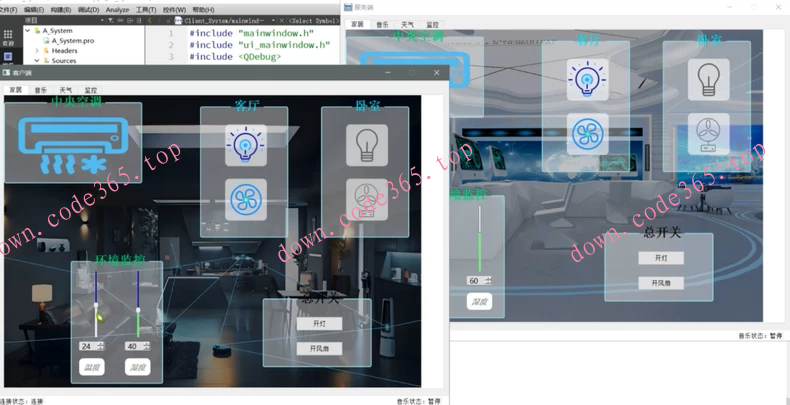Click the synchronize with editor link icon

pos(121,20)
